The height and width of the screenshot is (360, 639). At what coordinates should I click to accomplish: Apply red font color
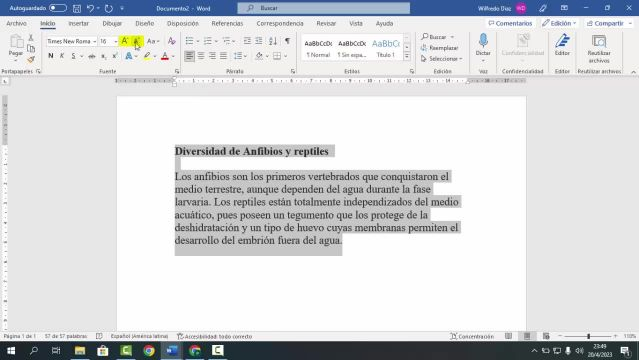(165, 56)
